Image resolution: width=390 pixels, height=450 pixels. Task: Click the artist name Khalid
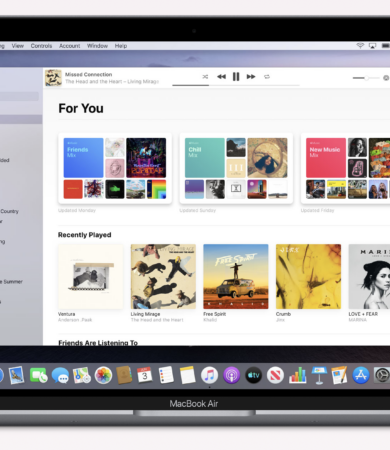[x=210, y=320]
